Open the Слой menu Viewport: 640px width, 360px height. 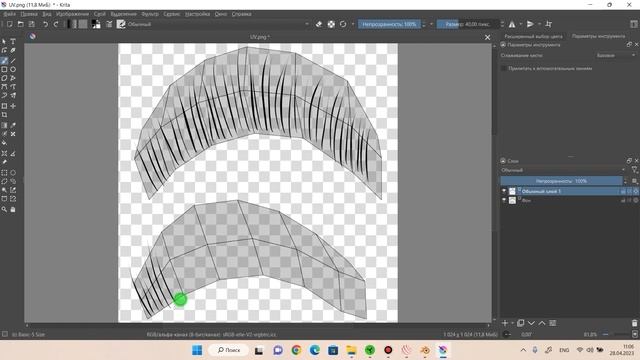pyautogui.click(x=100, y=14)
